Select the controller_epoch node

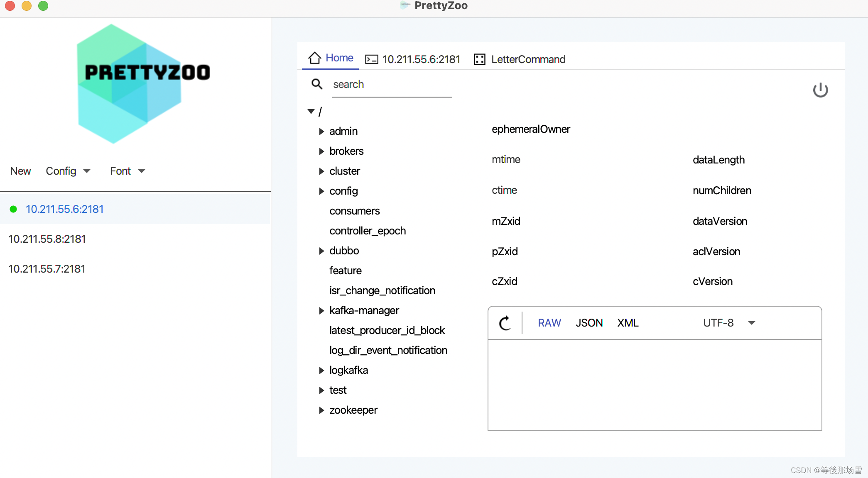coord(368,231)
